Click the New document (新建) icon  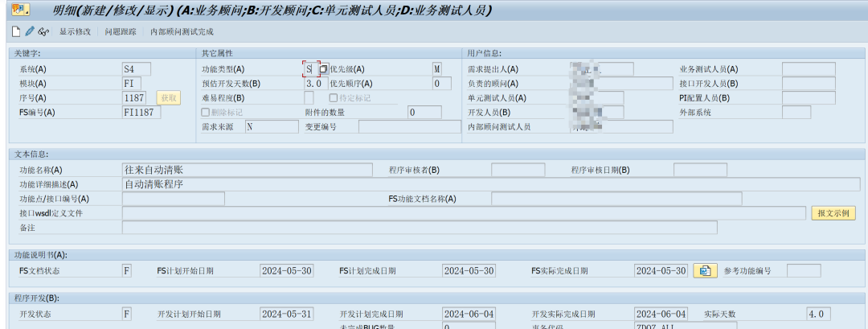[16, 31]
